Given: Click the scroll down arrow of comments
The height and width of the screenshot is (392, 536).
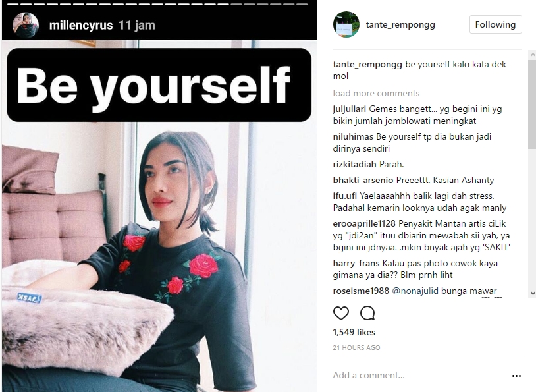Looking at the screenshot, I should pyautogui.click(x=532, y=293).
